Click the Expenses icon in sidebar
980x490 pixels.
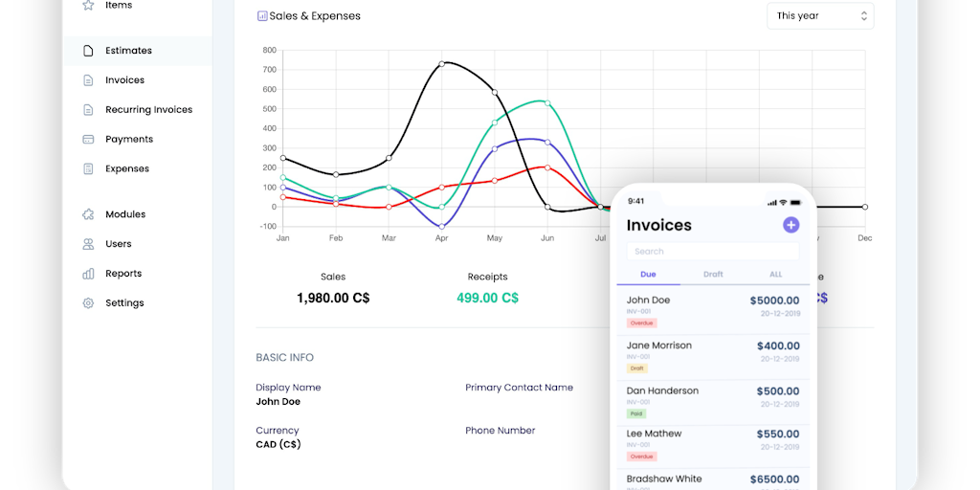pyautogui.click(x=88, y=169)
